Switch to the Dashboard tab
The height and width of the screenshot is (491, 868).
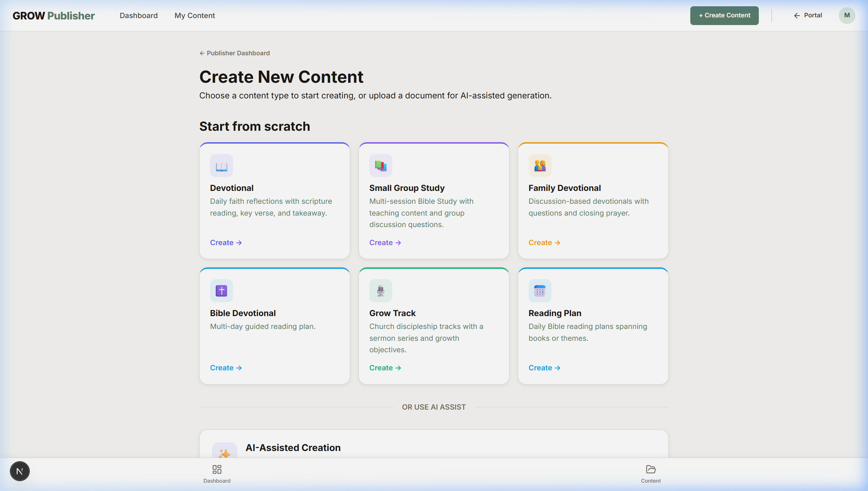pyautogui.click(x=138, y=15)
